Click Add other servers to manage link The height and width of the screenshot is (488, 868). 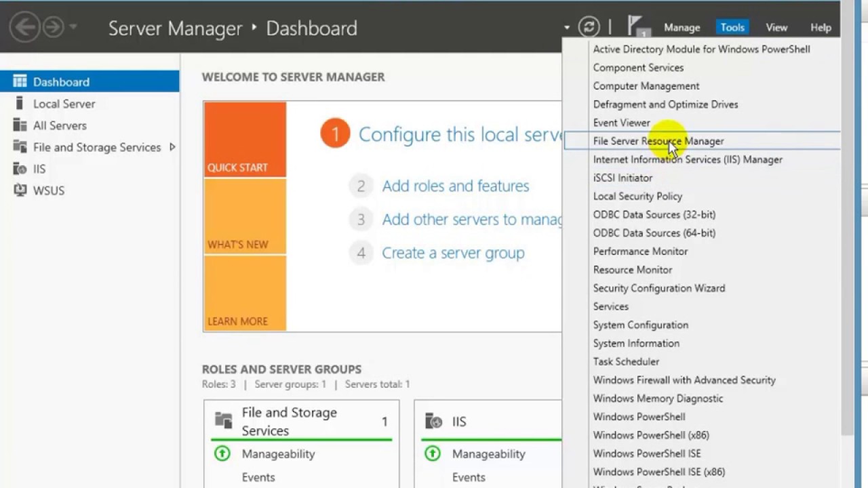[x=472, y=220]
